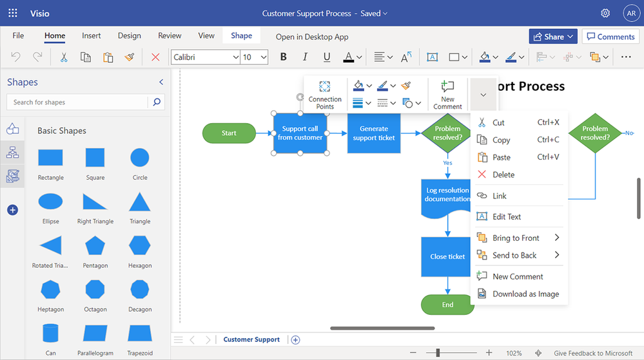This screenshot has height=360, width=644.
Task: Click the horizontal canvas scrollbar
Action: [x=382, y=328]
